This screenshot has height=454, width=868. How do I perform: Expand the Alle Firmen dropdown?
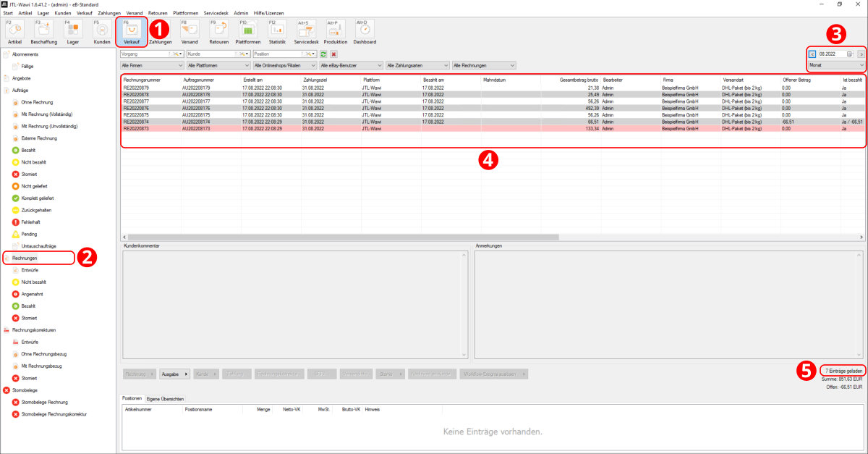(x=150, y=66)
